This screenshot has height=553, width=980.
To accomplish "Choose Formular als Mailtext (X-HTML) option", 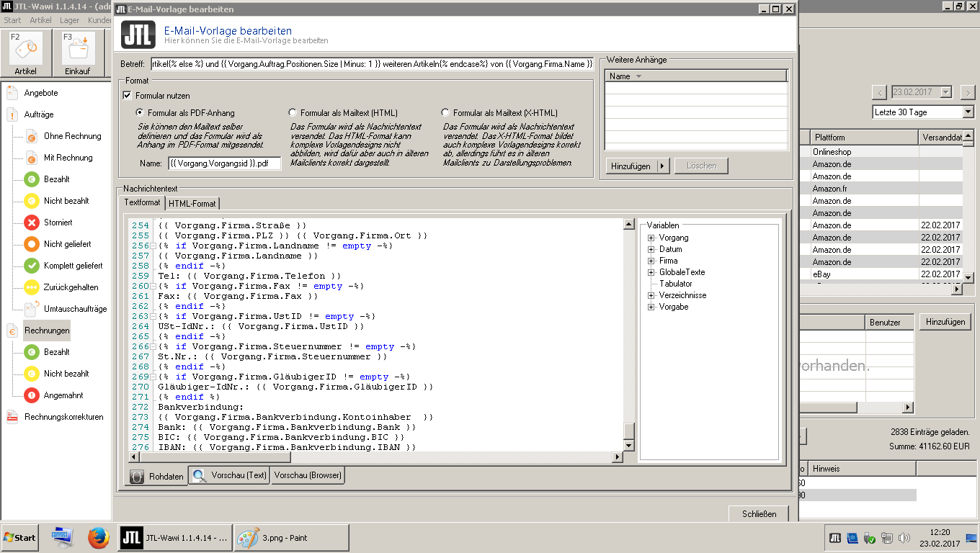I will point(445,113).
